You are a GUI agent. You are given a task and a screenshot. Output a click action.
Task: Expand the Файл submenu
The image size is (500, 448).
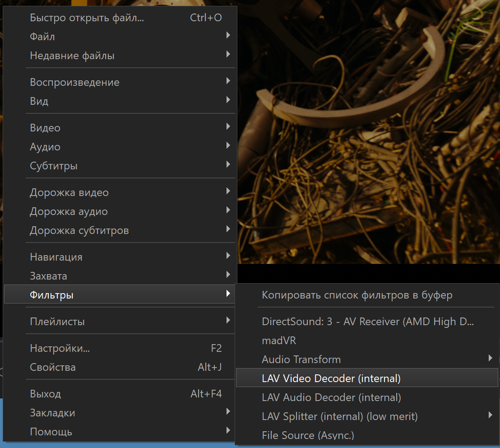42,37
